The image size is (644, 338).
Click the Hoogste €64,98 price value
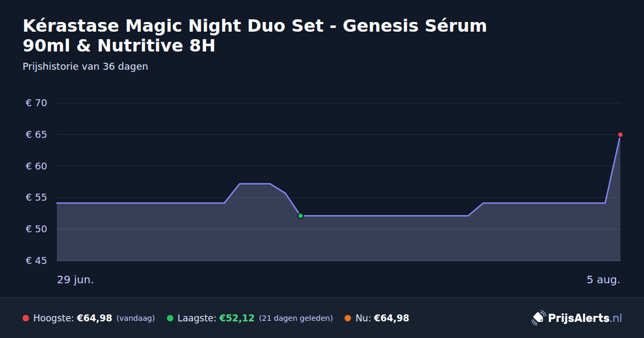click(94, 318)
